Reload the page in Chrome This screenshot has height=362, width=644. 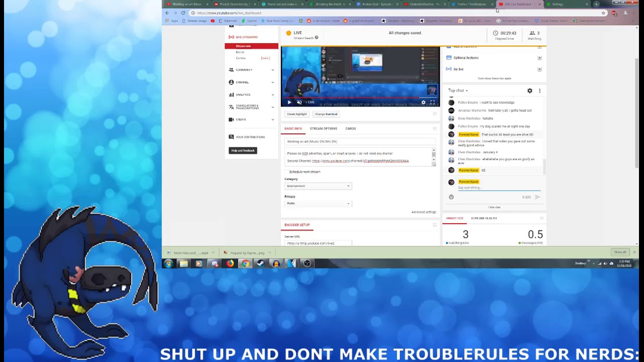pyautogui.click(x=183, y=13)
